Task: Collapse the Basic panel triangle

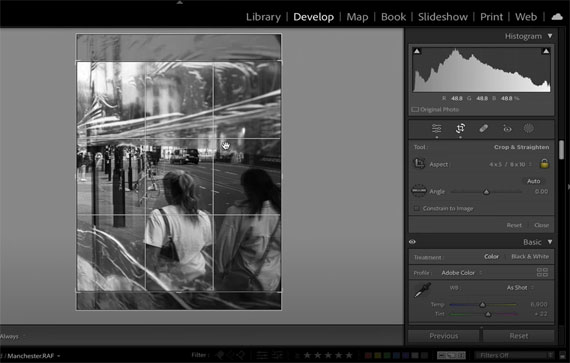Action: 550,242
